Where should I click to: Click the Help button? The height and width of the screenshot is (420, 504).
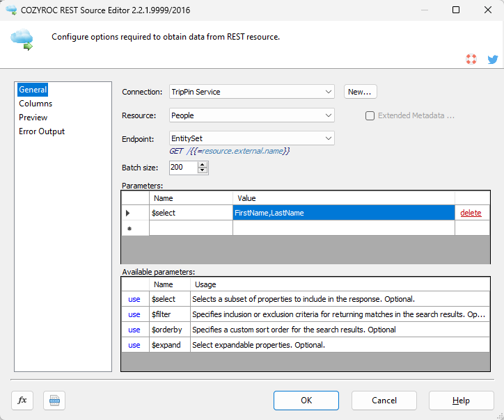(462, 401)
